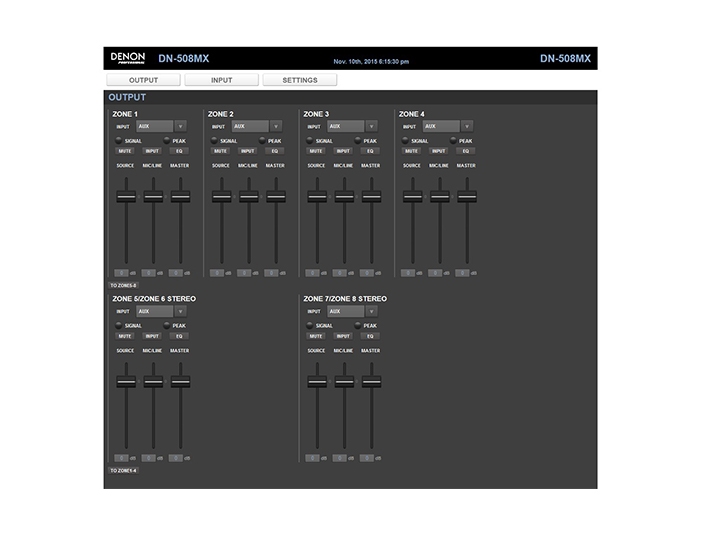
Task: Open Zone 1 EQ
Action: pyautogui.click(x=179, y=151)
